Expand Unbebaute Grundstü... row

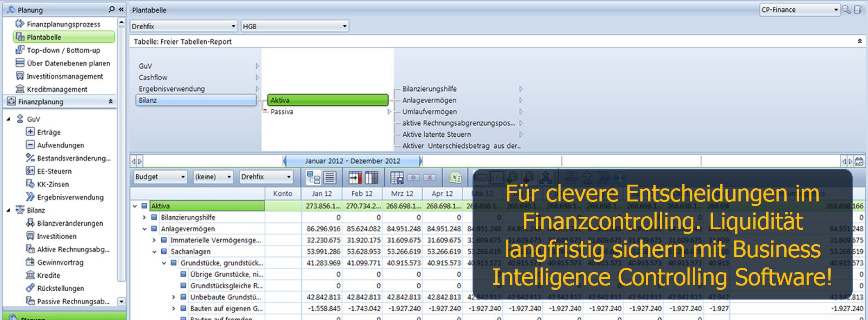point(174,297)
